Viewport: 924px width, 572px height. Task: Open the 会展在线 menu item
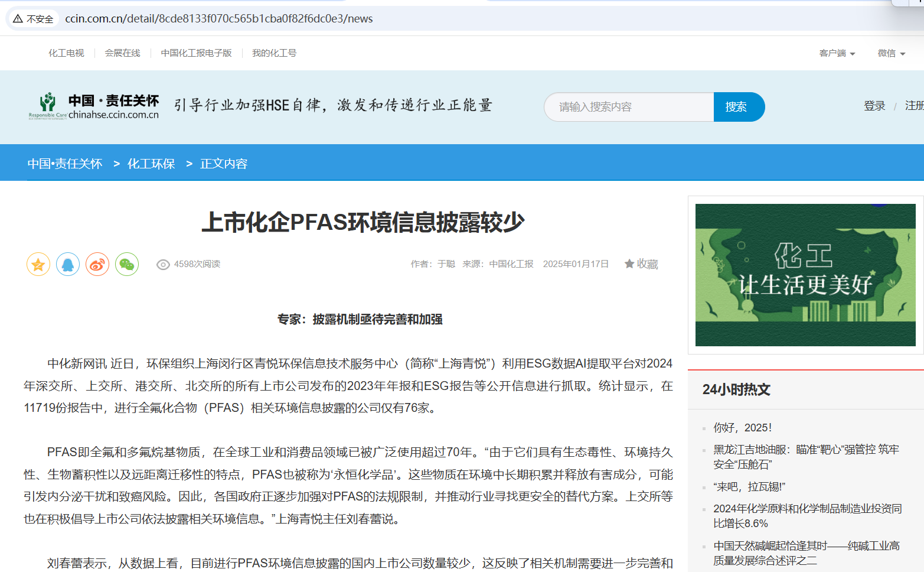pos(122,53)
